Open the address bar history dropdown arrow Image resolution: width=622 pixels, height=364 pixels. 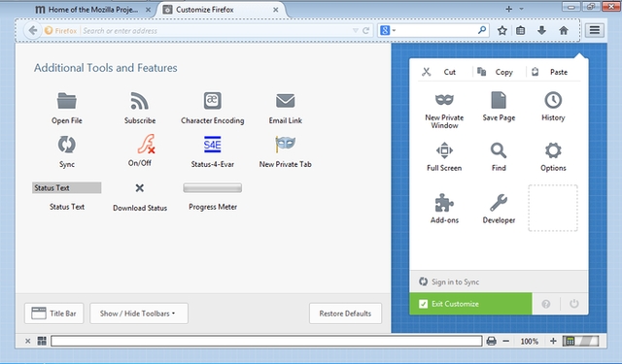click(x=355, y=30)
